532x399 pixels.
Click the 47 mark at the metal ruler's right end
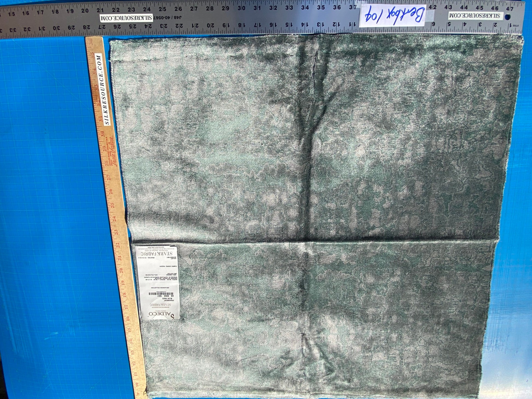(x=510, y=8)
